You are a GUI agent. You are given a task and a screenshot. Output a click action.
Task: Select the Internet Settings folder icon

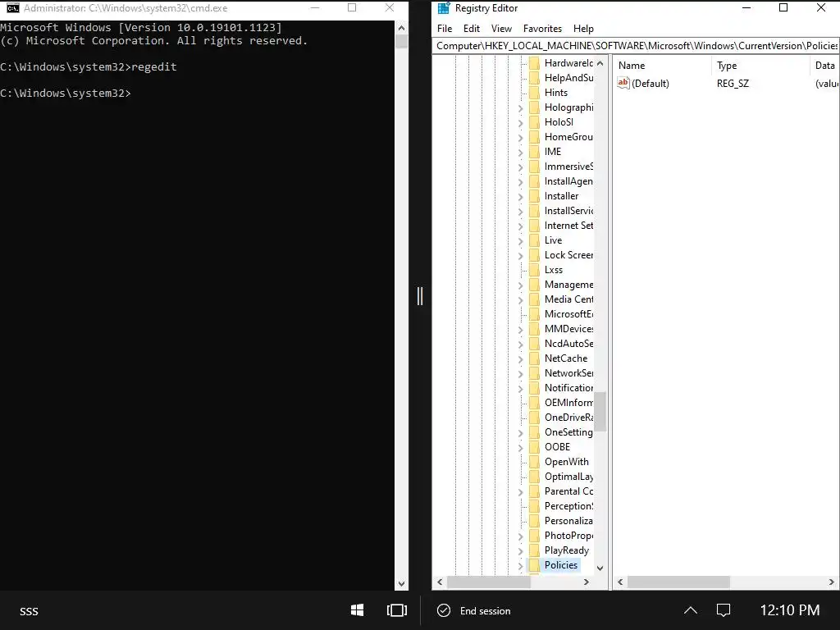click(x=534, y=226)
